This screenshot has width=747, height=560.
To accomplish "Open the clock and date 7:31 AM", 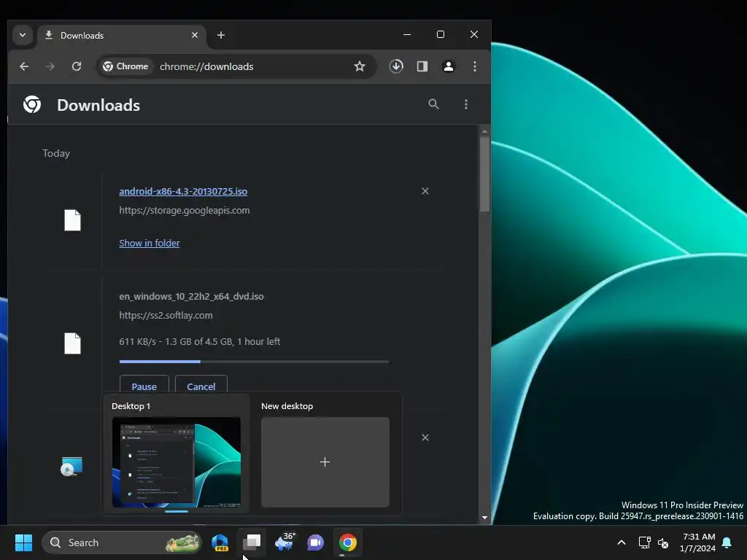I will tap(697, 542).
